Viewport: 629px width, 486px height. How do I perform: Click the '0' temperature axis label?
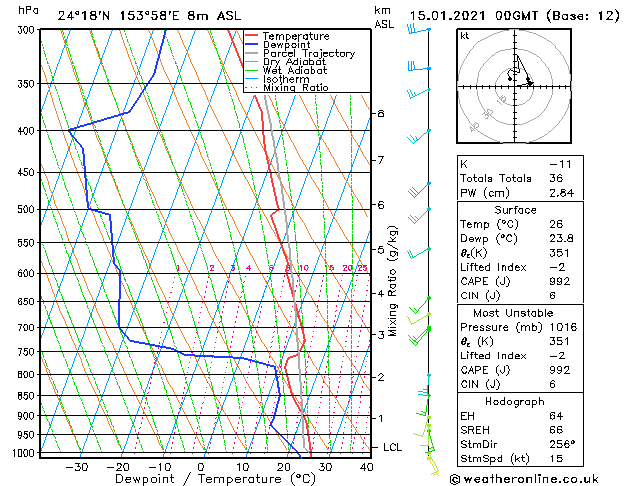click(201, 467)
